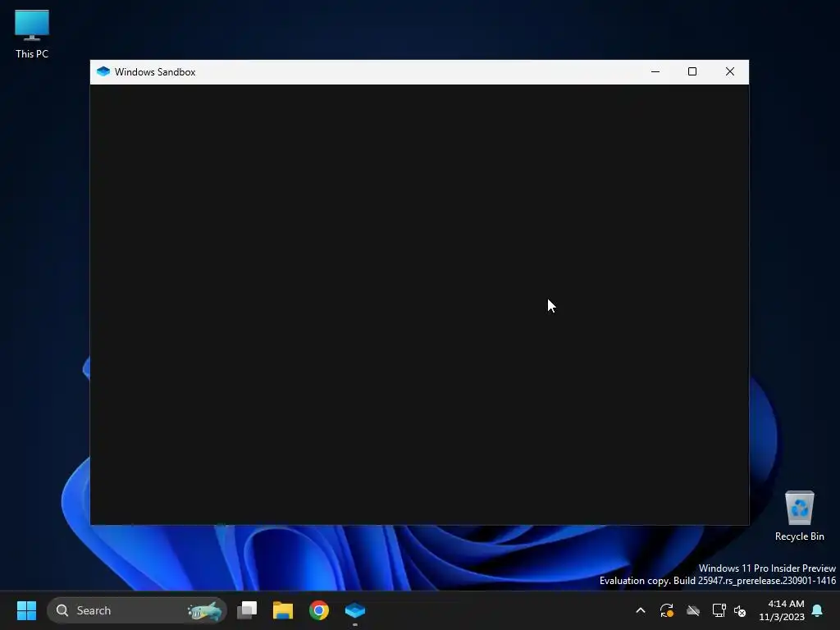Launch File Explorer from taskbar
The image size is (840, 630).
(283, 610)
